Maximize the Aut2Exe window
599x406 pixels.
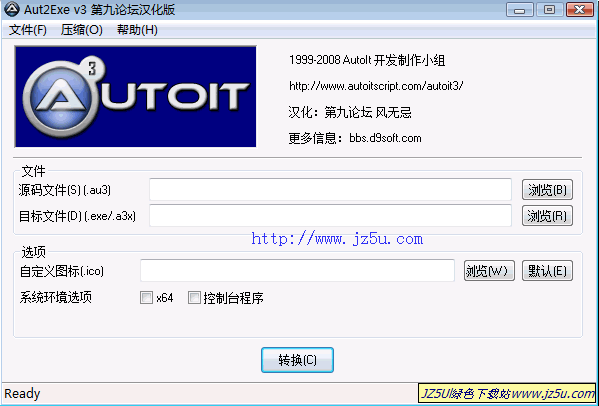pos(549,10)
